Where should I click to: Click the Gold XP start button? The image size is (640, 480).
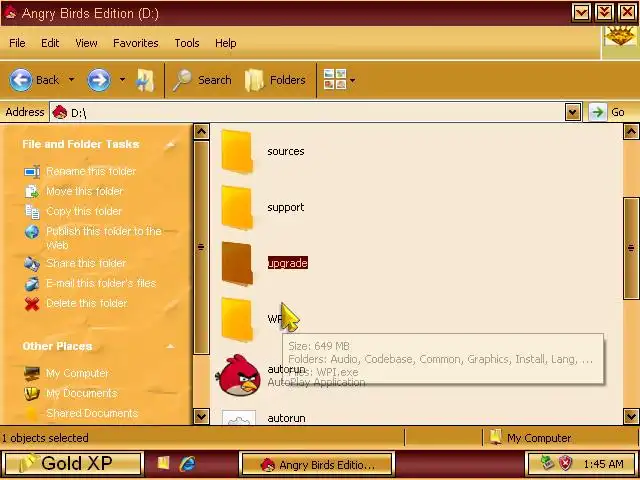[x=73, y=464]
